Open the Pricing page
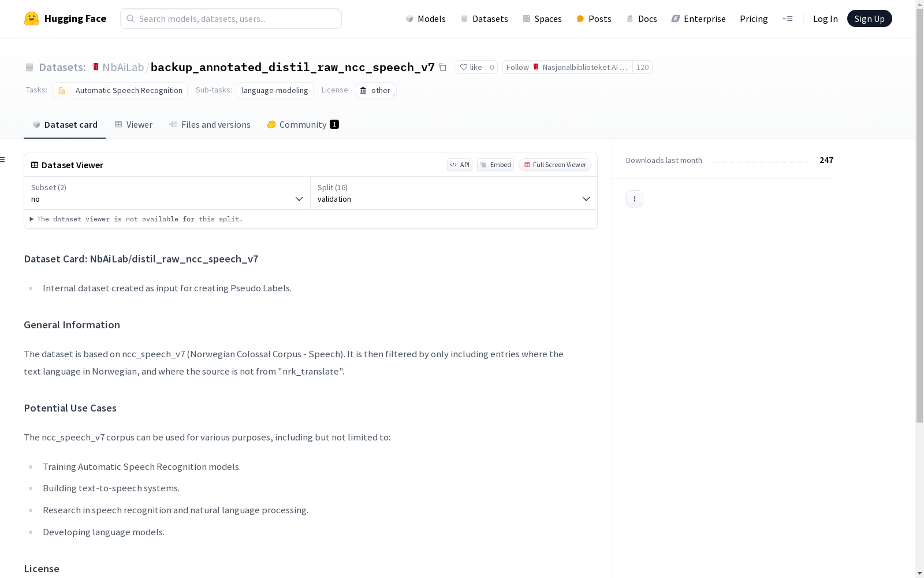924x578 pixels. [x=754, y=18]
